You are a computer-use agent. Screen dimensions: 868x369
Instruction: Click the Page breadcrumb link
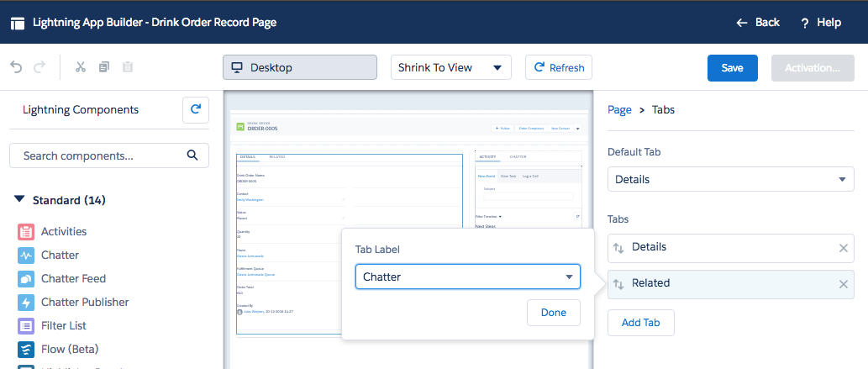point(619,109)
